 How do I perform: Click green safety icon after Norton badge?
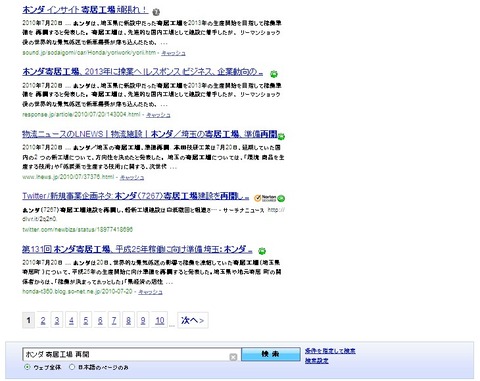[x=281, y=198]
